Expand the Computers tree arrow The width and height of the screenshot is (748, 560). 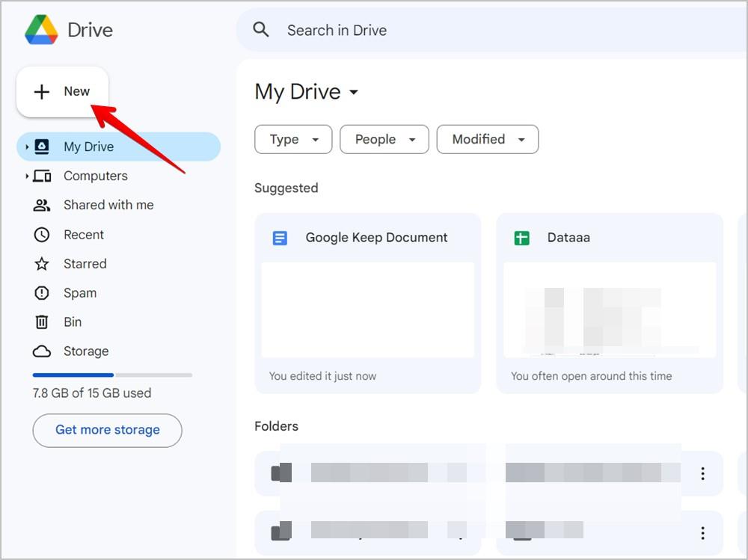click(x=27, y=176)
